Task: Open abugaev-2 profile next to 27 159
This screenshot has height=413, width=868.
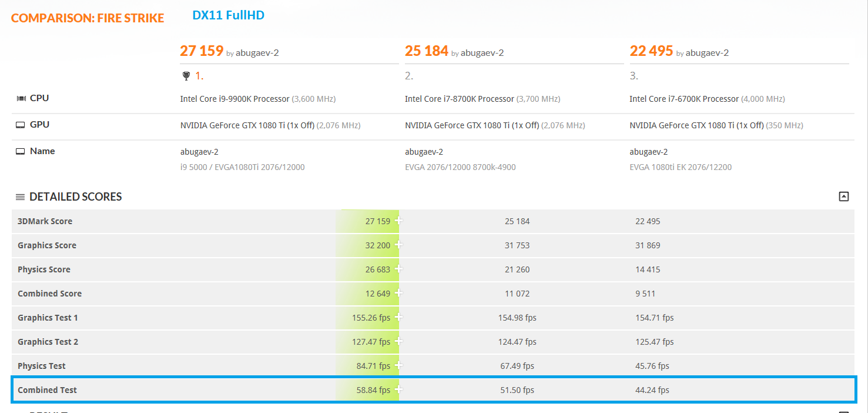Action: point(257,53)
